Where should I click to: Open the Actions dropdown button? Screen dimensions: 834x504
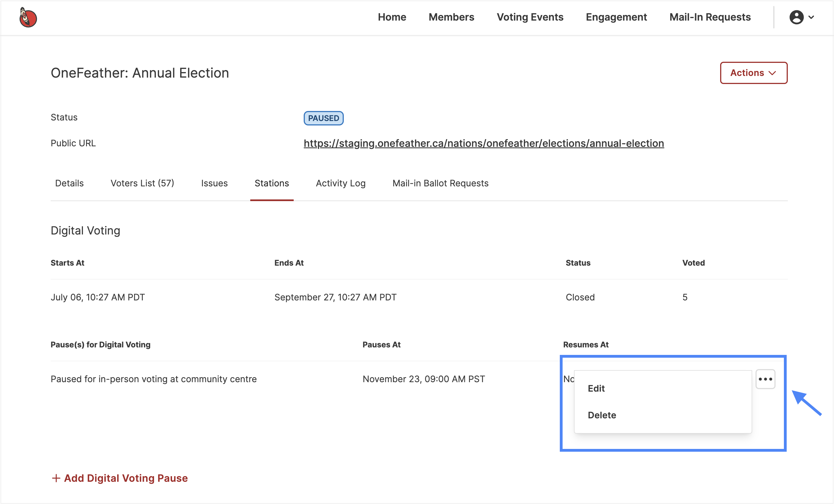pos(754,73)
